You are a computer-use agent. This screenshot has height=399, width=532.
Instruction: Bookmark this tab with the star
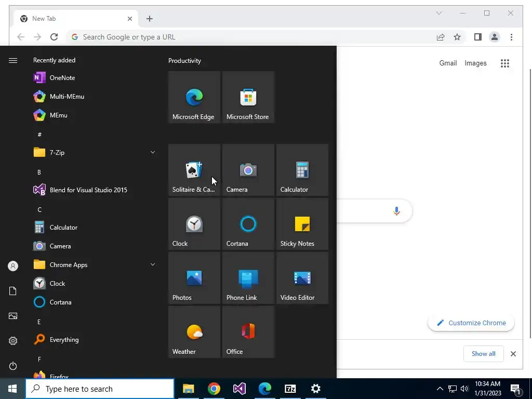tap(457, 37)
